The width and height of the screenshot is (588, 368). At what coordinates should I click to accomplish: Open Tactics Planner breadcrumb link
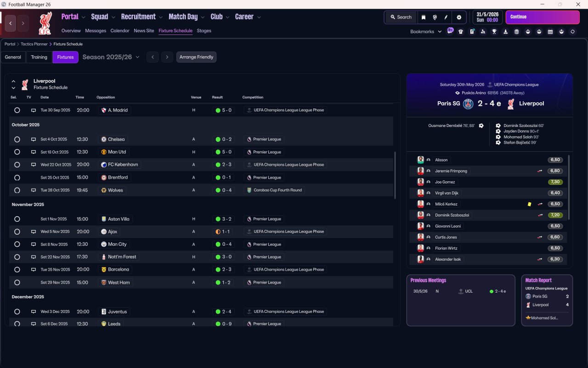[x=34, y=44]
